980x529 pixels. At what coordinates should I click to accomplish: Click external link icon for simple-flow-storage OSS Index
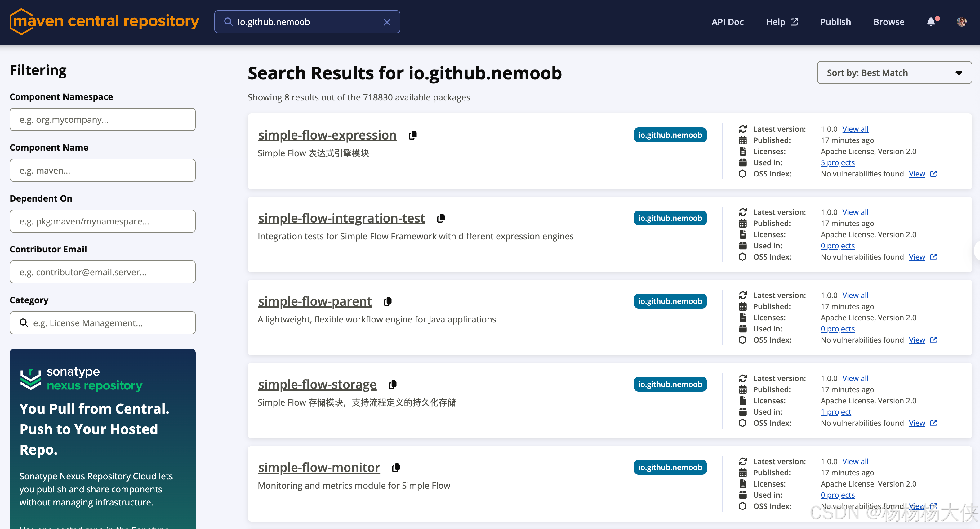(x=933, y=423)
